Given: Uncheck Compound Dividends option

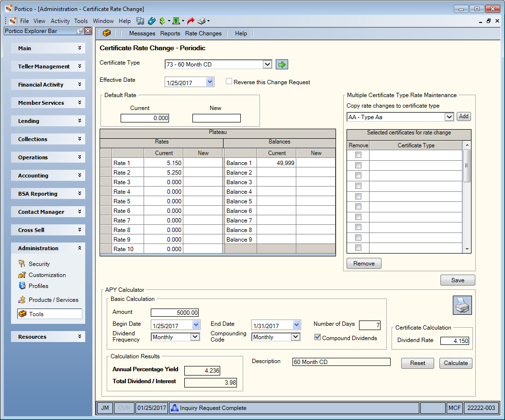Looking at the screenshot, I should click(x=317, y=337).
